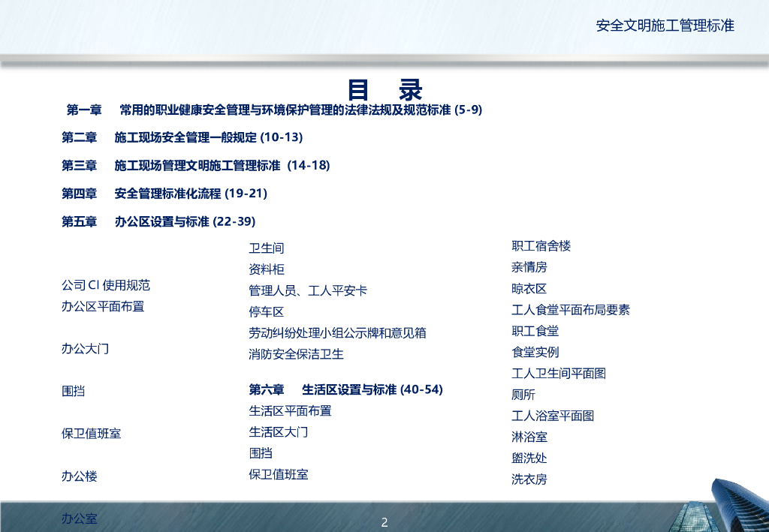This screenshot has width=769, height=532.
Task: Open 第四章 安全管理标准化流程 (19-21)
Action: 164,194
